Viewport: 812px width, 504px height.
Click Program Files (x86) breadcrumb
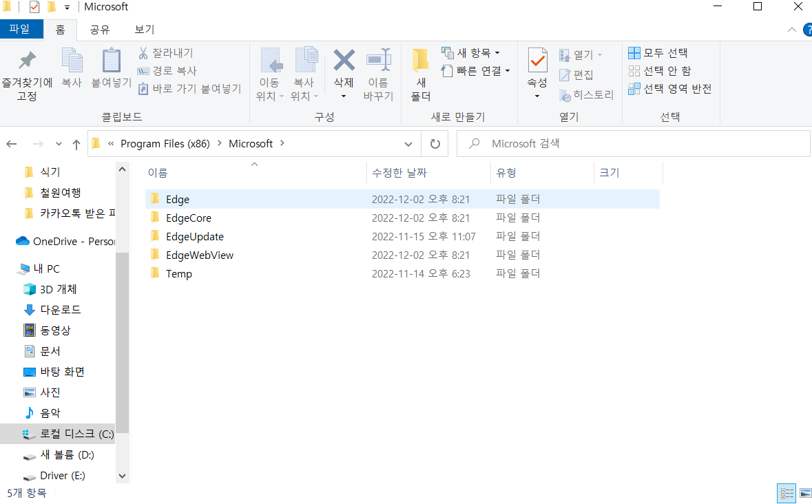[x=165, y=144]
